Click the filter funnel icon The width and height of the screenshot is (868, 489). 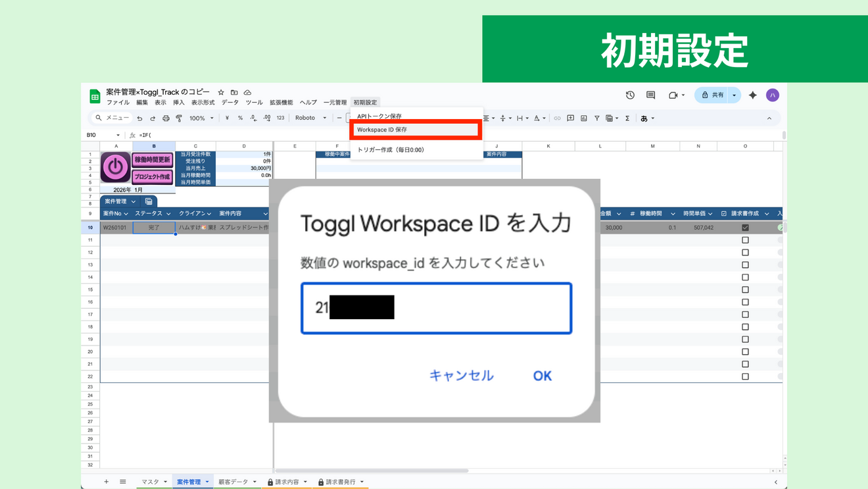[x=596, y=118]
